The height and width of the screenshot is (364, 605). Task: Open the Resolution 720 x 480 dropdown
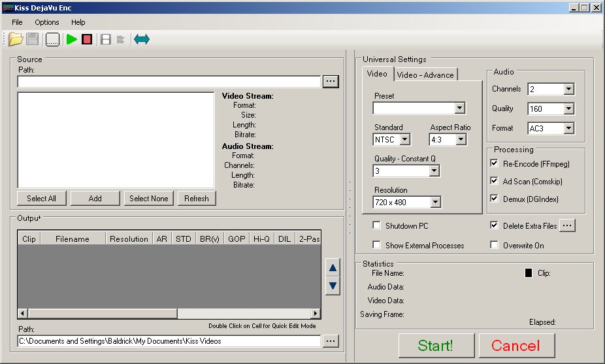(x=436, y=202)
